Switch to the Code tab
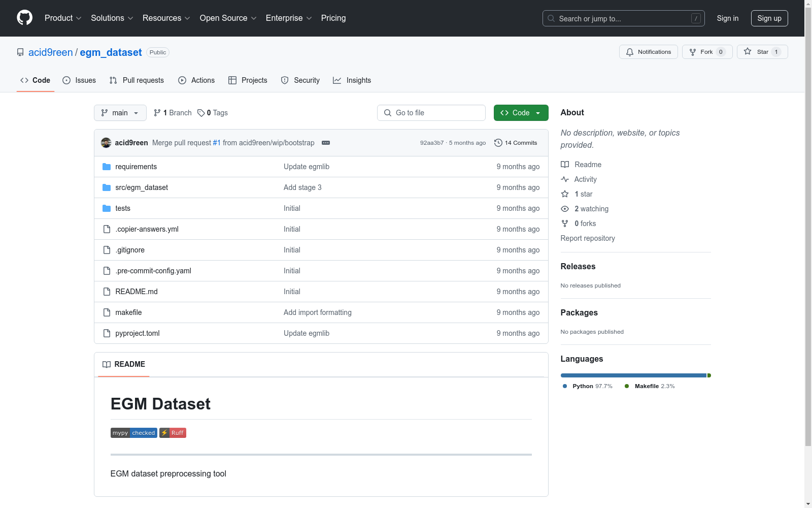This screenshot has width=812, height=508. pos(36,80)
